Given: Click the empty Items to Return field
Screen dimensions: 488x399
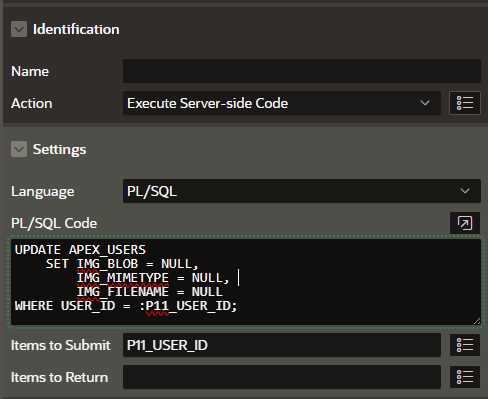Looking at the screenshot, I should tap(282, 377).
